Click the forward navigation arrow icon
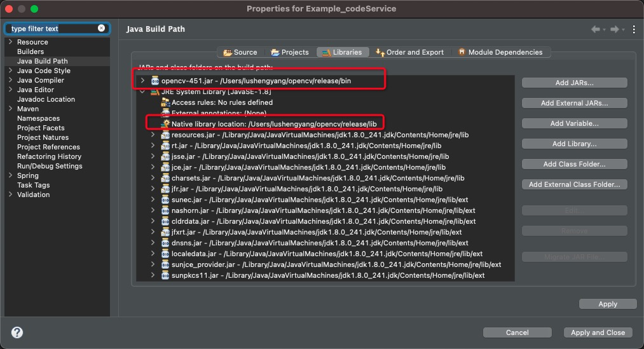 pyautogui.click(x=614, y=29)
